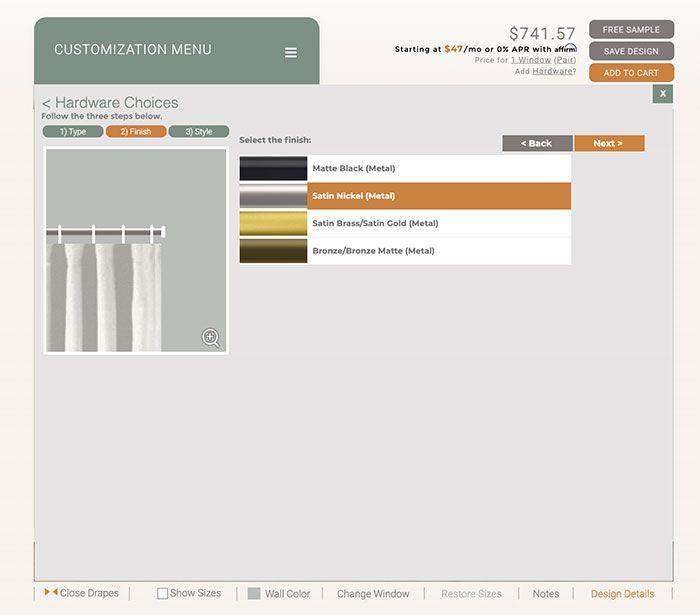Select the 2) Finish step tab
This screenshot has width=700, height=615.
136,131
